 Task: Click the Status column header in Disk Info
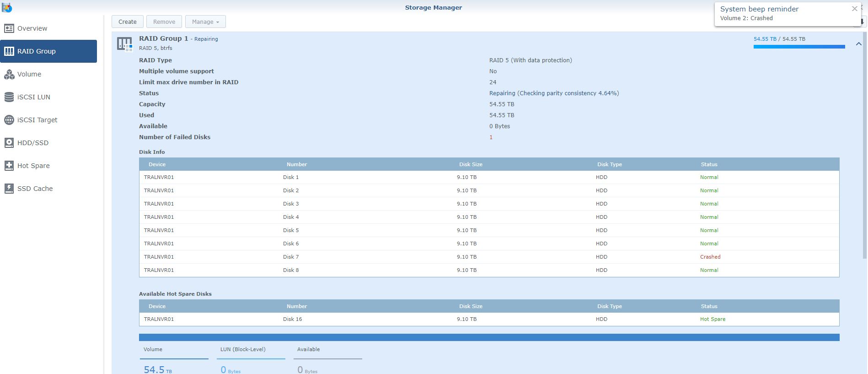tap(709, 164)
